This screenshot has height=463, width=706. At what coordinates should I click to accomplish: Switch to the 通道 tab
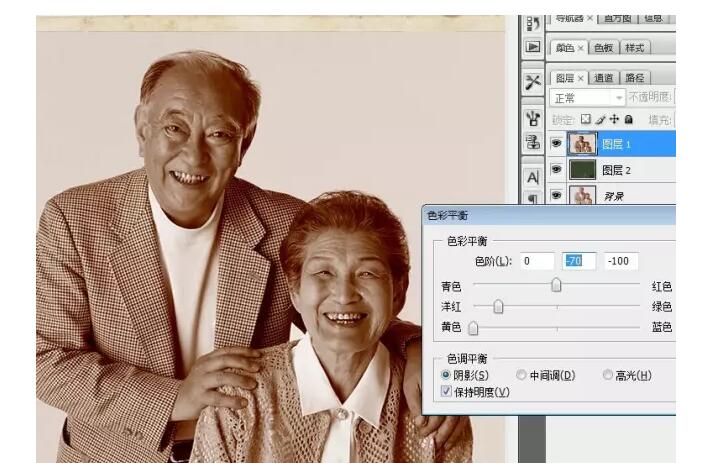pos(604,78)
